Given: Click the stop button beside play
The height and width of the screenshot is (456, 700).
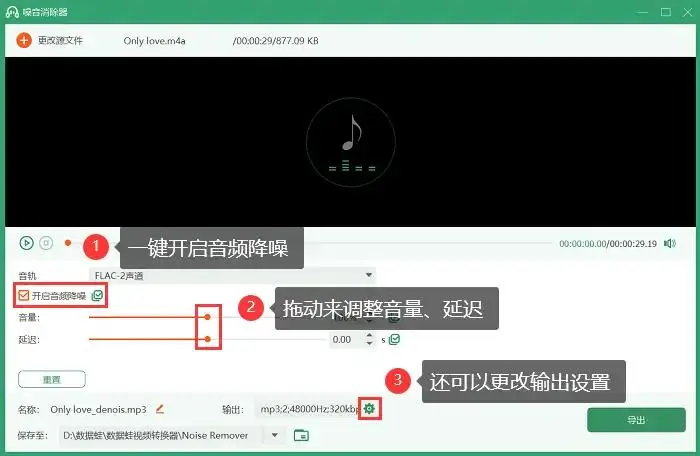Looking at the screenshot, I should coord(46,242).
